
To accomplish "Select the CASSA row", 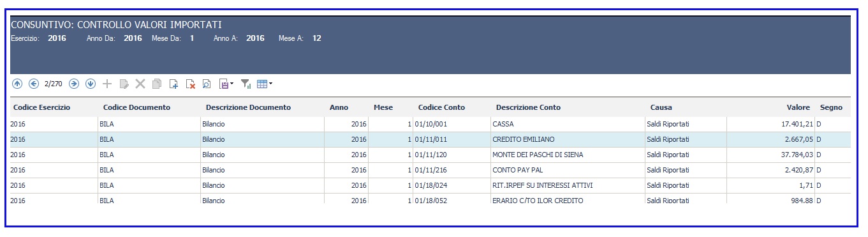I will point(430,124).
